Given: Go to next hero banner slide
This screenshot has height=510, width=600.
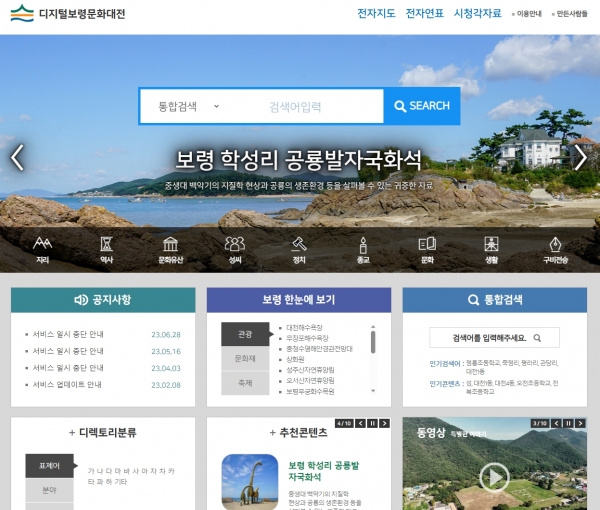Looking at the screenshot, I should pos(580,157).
